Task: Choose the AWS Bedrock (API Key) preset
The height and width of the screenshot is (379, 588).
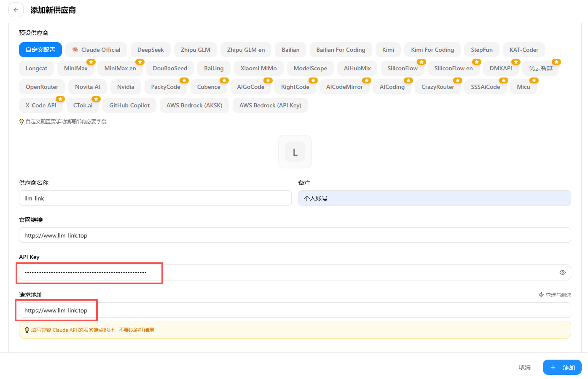Action: pyautogui.click(x=270, y=105)
